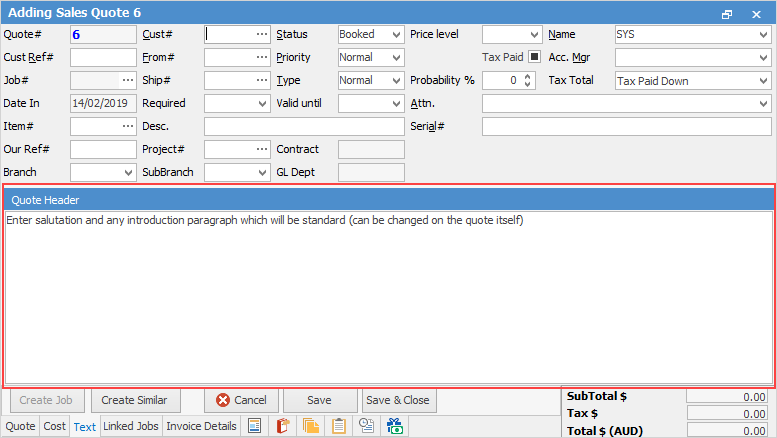Open the Tax Total dropdown

pyautogui.click(x=762, y=81)
